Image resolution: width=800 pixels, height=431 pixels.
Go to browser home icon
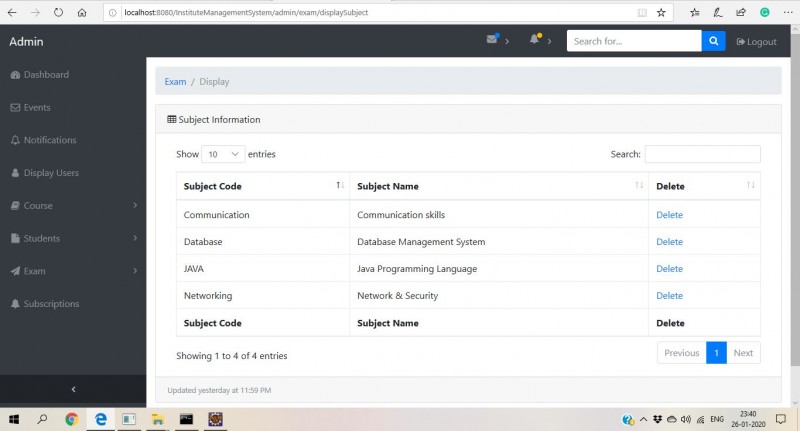(x=82, y=13)
